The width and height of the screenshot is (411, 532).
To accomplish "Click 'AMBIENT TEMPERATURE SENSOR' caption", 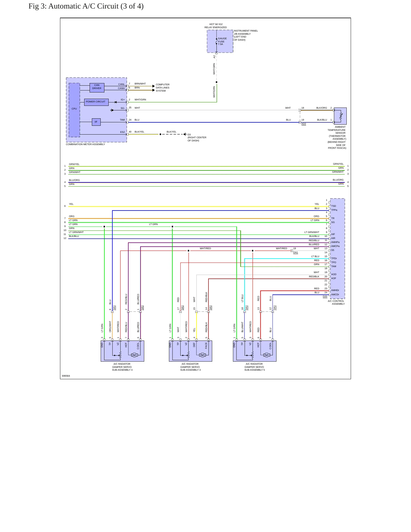I will [337, 137].
